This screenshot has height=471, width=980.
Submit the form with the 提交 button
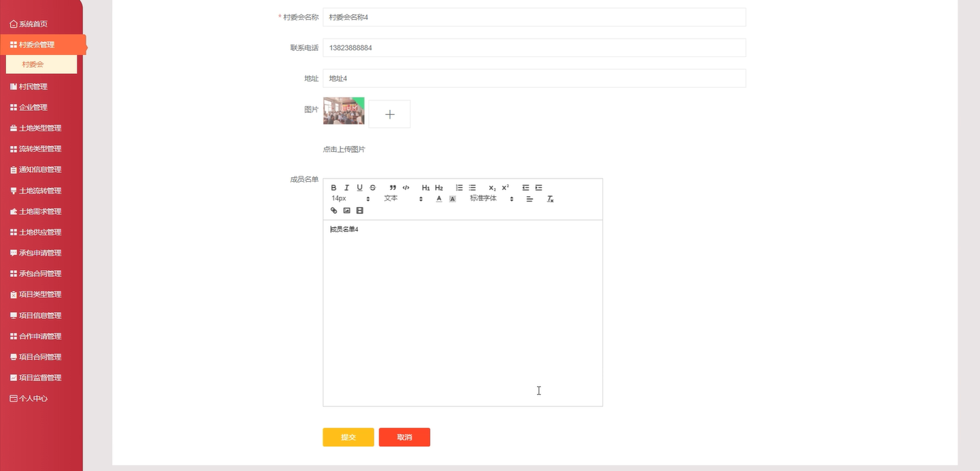pos(348,437)
